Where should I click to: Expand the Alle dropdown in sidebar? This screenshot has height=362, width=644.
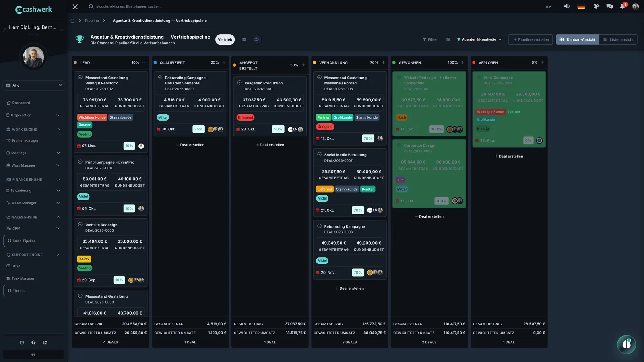click(33, 85)
